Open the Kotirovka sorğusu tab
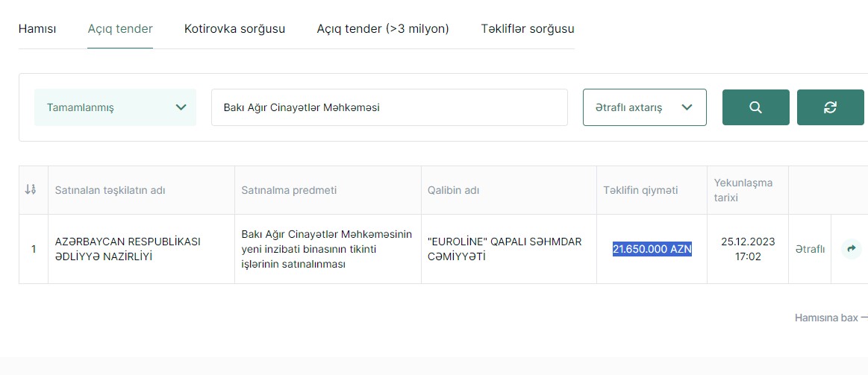The height and width of the screenshot is (375, 868). pos(234,29)
